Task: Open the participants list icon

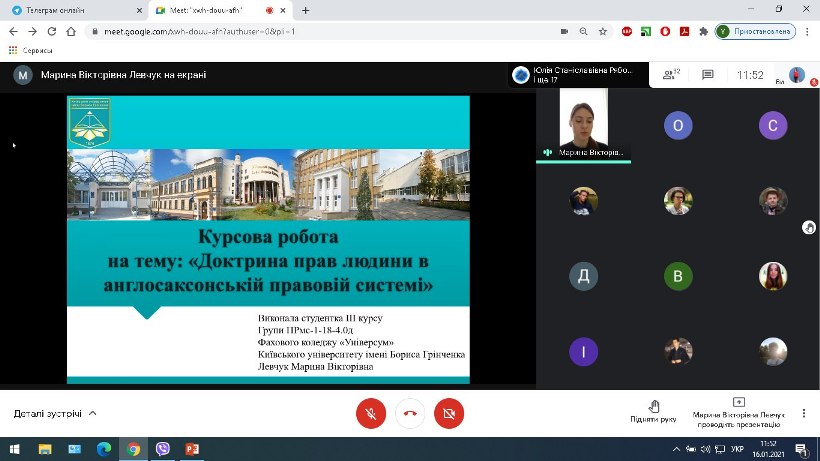Action: coord(670,75)
